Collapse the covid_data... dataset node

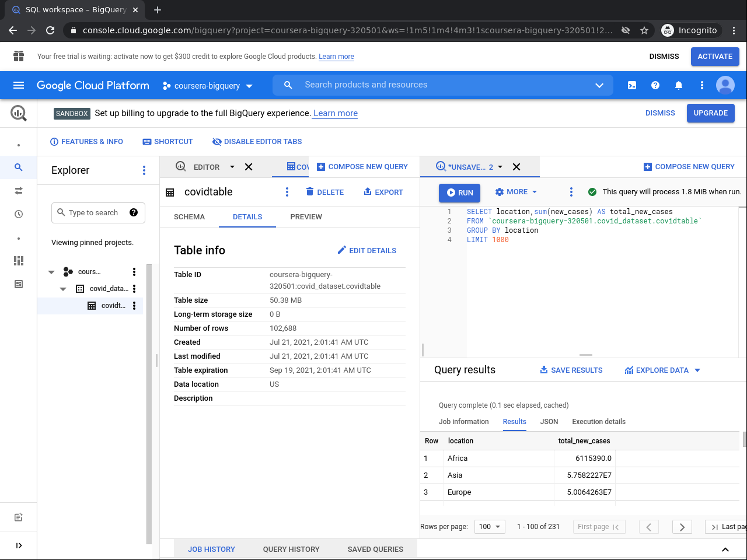63,289
